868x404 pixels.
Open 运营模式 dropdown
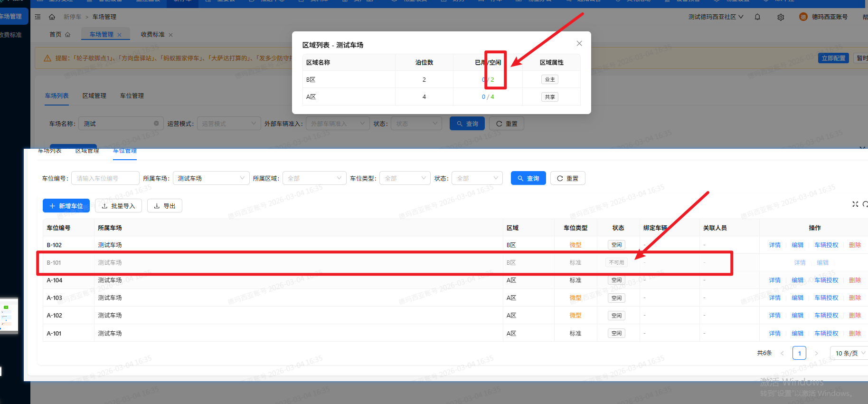click(x=229, y=124)
